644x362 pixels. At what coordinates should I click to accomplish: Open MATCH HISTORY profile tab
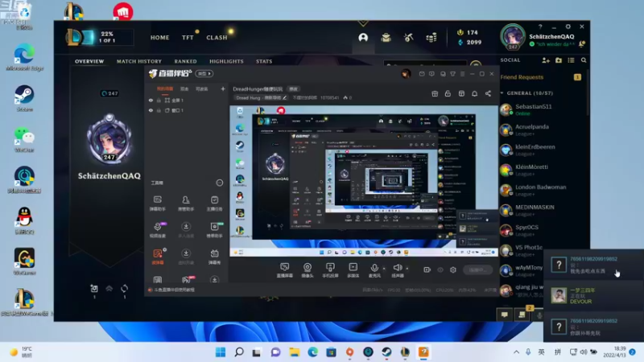[139, 61]
